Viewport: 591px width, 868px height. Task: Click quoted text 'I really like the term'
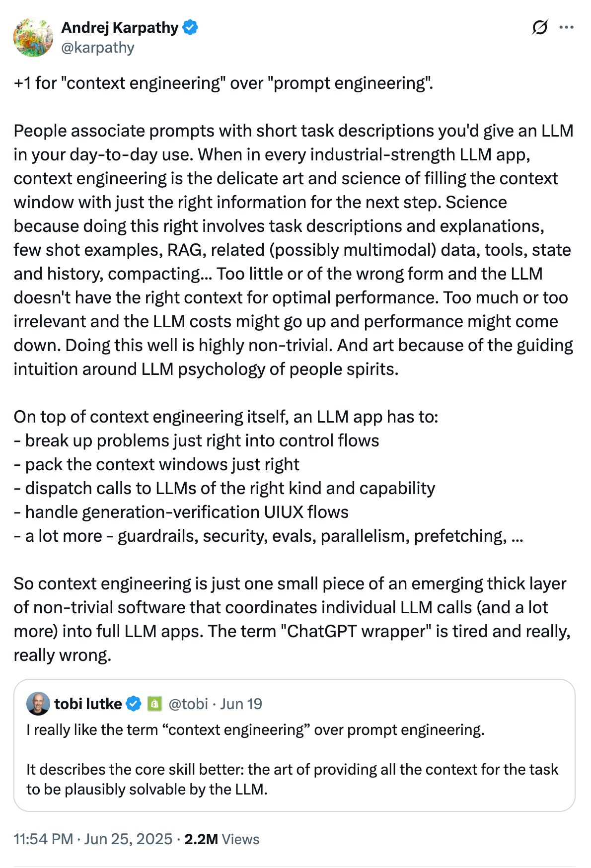coord(92,730)
